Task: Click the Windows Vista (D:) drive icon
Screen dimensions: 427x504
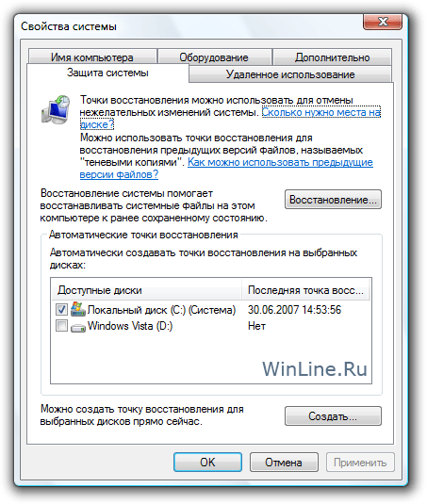Action: [x=78, y=327]
